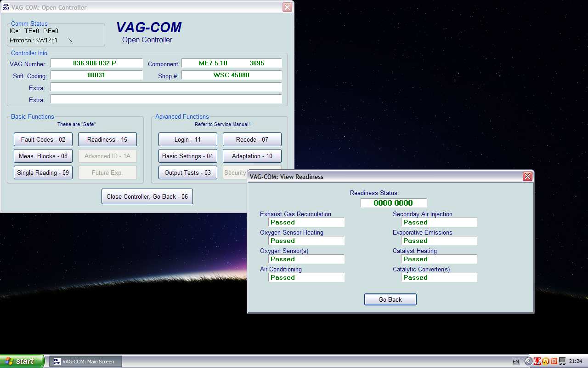Click Recode - 07 button
Screen dimensions: 588x368
pyautogui.click(x=252, y=139)
